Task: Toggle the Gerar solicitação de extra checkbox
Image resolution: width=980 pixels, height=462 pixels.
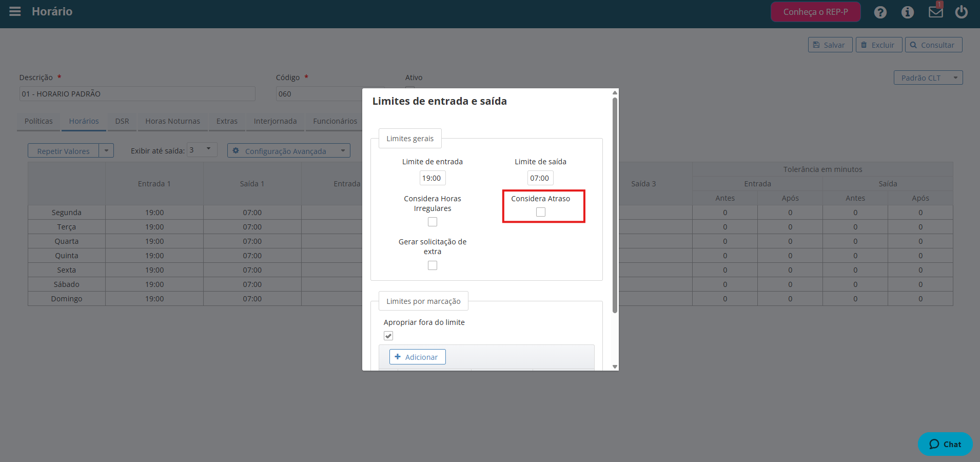Action: click(433, 265)
